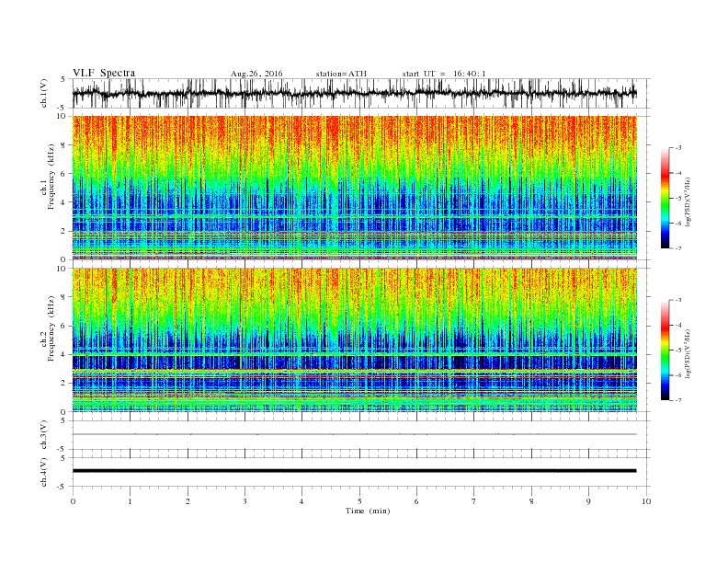
Task: Click the ch.1 PSD color bar
Action: 665,198
